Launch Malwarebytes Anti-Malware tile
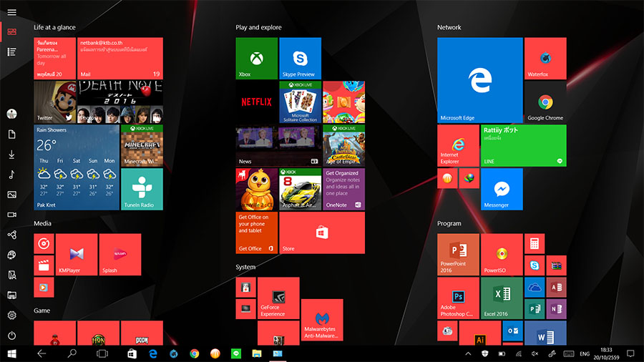The height and width of the screenshot is (362, 644). tap(321, 320)
